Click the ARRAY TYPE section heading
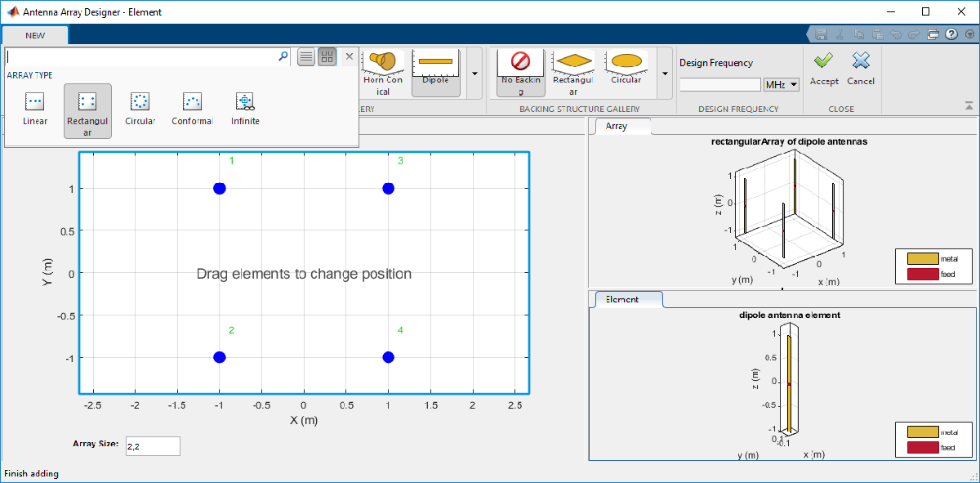This screenshot has height=483, width=980. click(29, 75)
